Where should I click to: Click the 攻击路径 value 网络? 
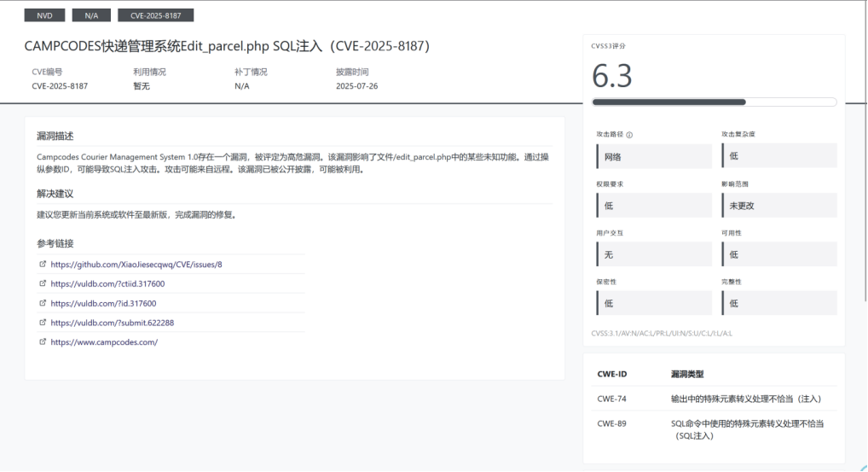coord(654,157)
